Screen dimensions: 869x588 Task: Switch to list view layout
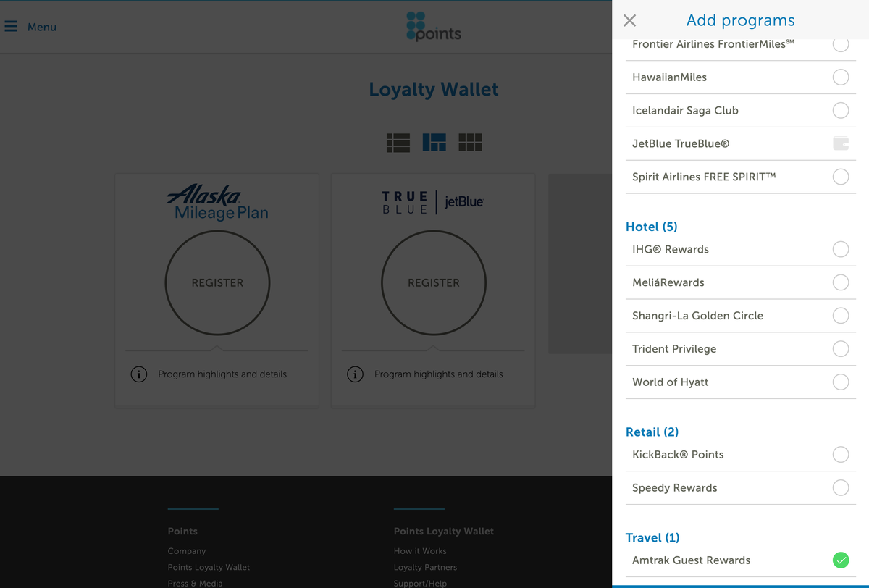pyautogui.click(x=398, y=142)
